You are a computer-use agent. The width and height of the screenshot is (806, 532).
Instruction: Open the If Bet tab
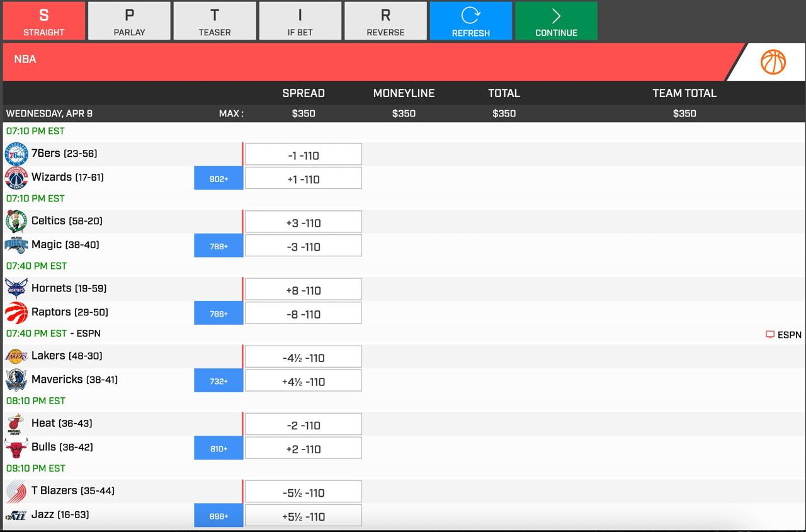(300, 21)
